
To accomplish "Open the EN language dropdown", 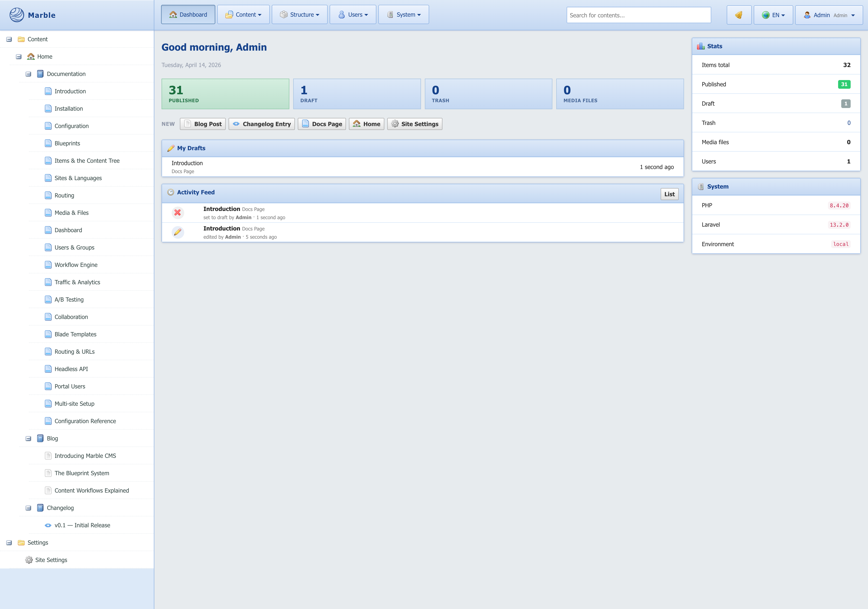I will pos(773,15).
